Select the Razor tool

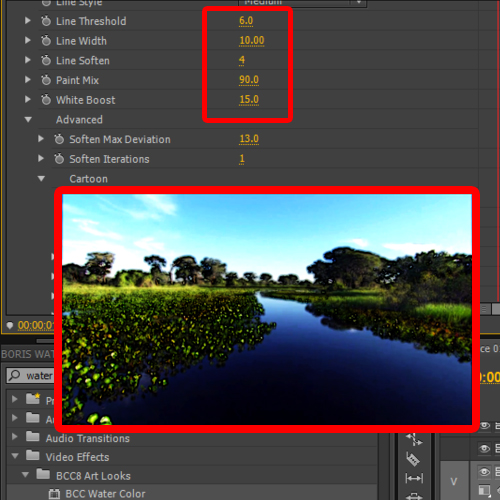[x=413, y=459]
